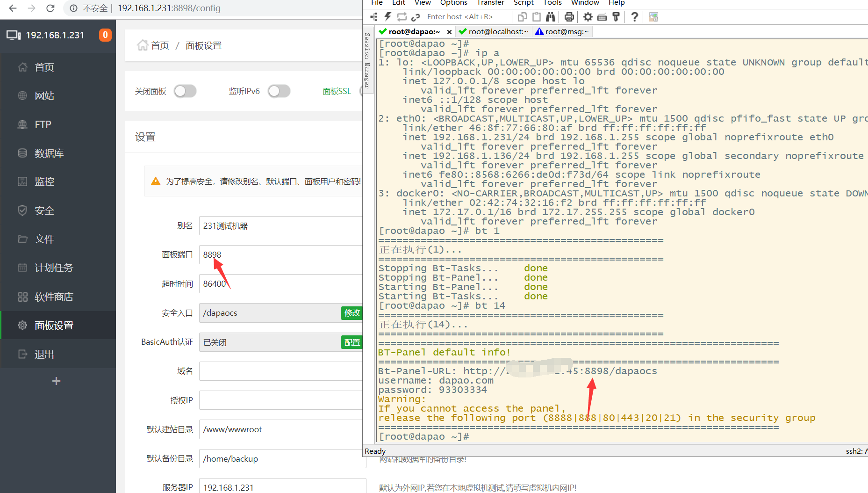Open Tools menu in SecureCRT
Viewport: 868px width, 493px height.
[552, 3]
